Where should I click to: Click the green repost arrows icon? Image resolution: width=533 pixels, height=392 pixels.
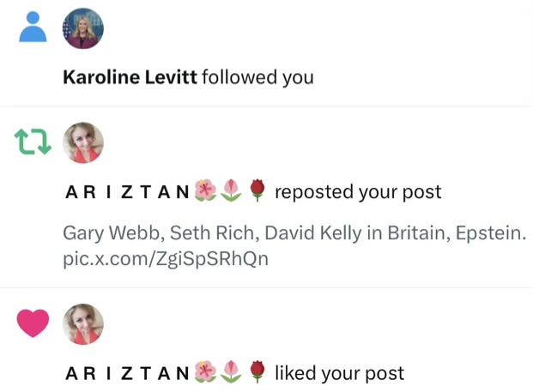click(33, 142)
